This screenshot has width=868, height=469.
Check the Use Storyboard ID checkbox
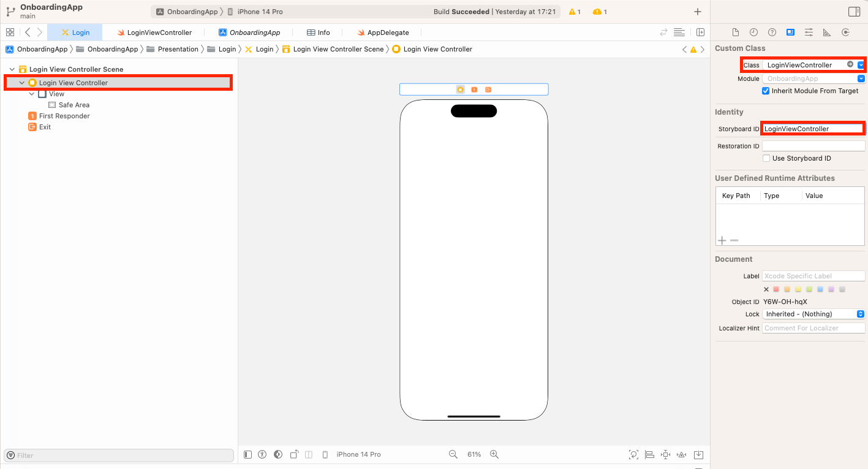[766, 158]
